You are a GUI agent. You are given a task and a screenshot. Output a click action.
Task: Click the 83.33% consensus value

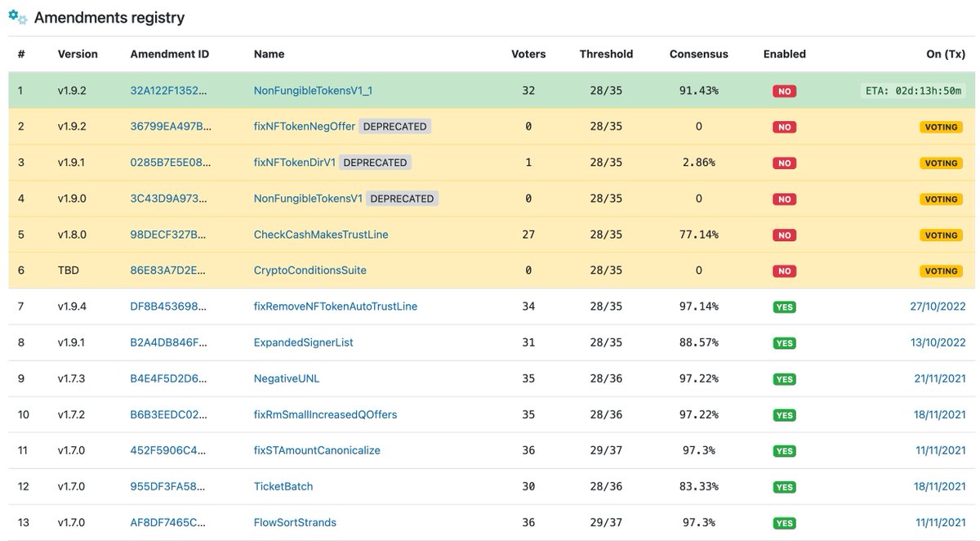point(699,486)
